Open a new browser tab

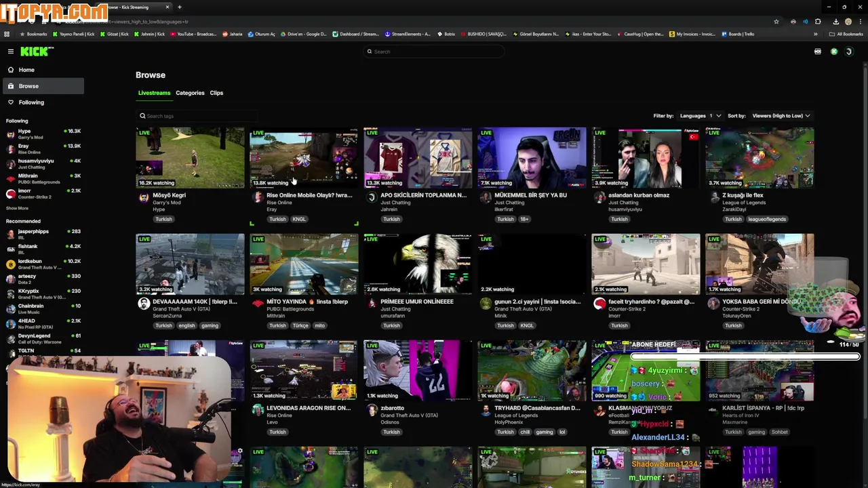pyautogui.click(x=179, y=7)
